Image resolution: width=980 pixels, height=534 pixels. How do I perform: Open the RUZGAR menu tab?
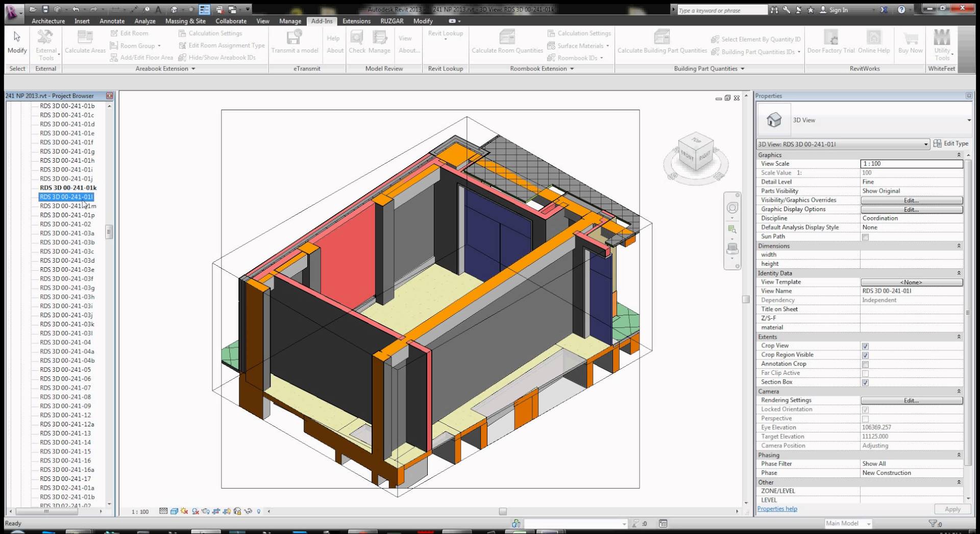(x=392, y=21)
